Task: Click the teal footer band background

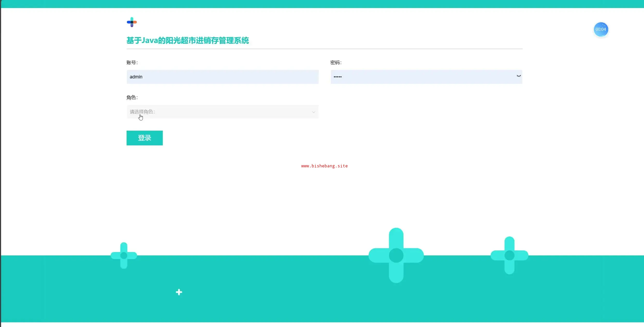Action: click(x=285, y=298)
